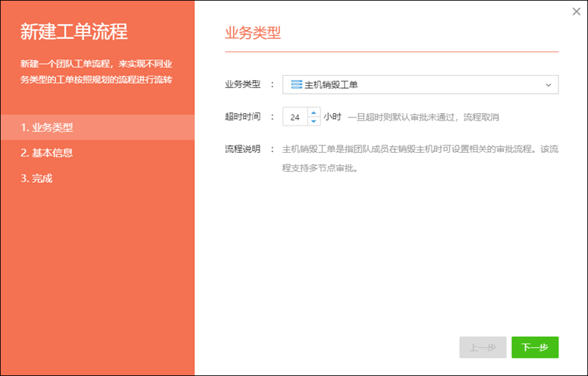The width and height of the screenshot is (588, 376).
Task: Click the server icon in 业务类型 field
Action: (296, 84)
